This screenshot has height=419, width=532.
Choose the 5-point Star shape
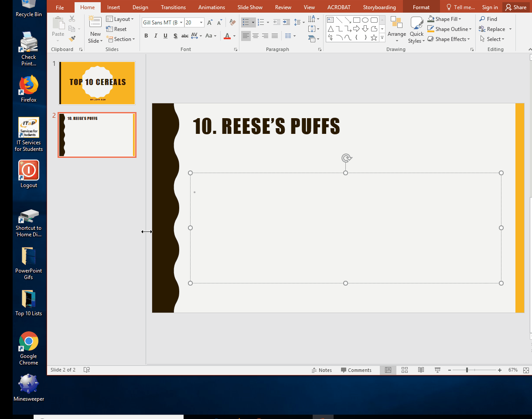point(374,37)
